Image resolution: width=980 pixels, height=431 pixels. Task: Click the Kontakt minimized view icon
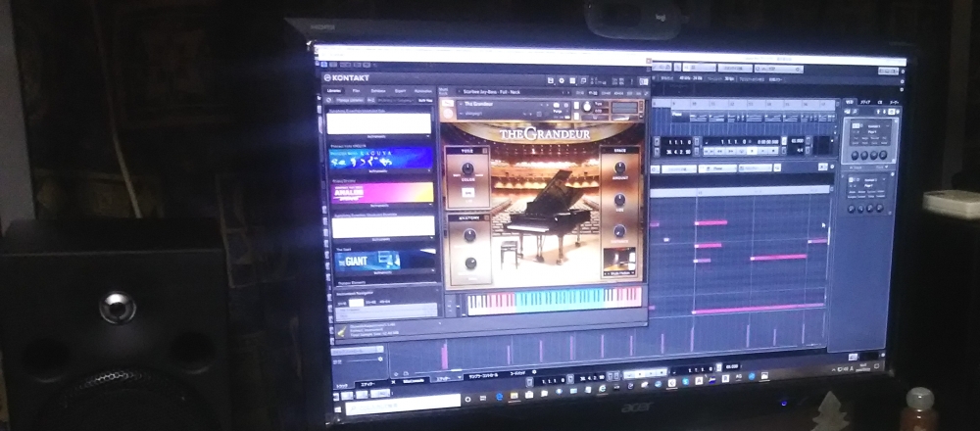coord(582,80)
